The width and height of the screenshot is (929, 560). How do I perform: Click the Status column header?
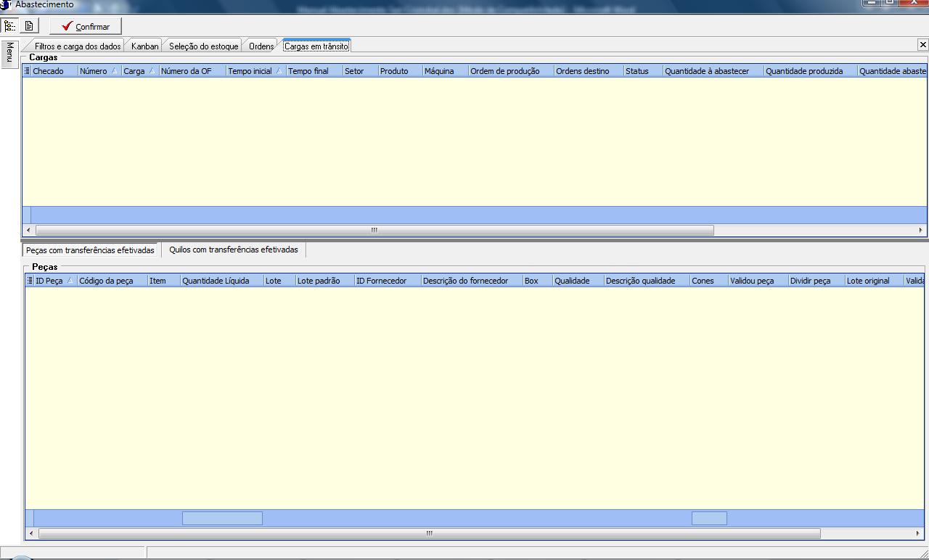(x=637, y=71)
